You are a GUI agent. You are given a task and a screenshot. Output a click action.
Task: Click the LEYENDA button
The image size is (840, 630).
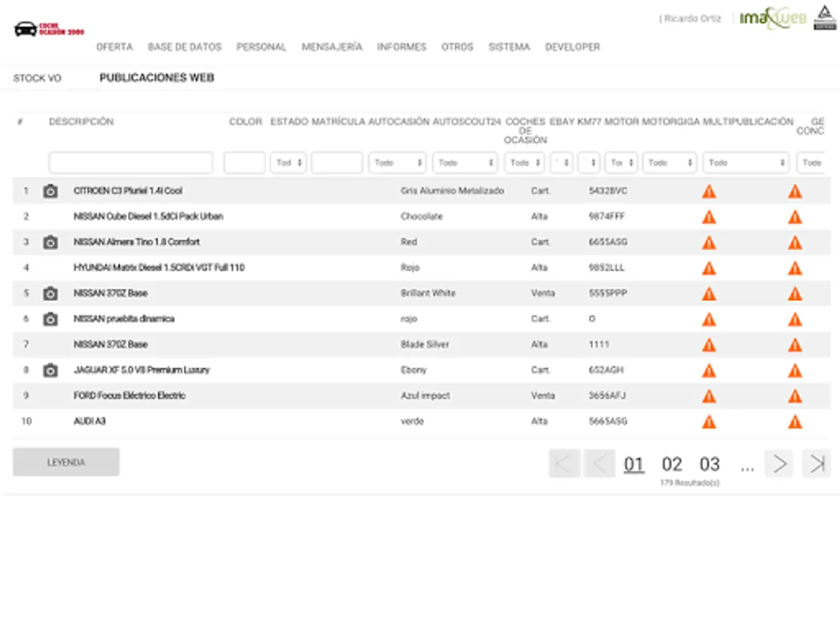click(x=66, y=463)
